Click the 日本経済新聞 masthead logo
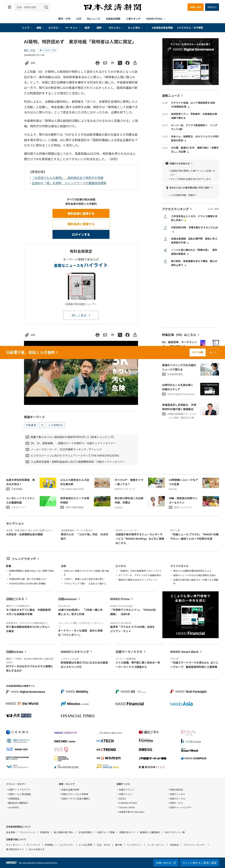 point(113,7)
